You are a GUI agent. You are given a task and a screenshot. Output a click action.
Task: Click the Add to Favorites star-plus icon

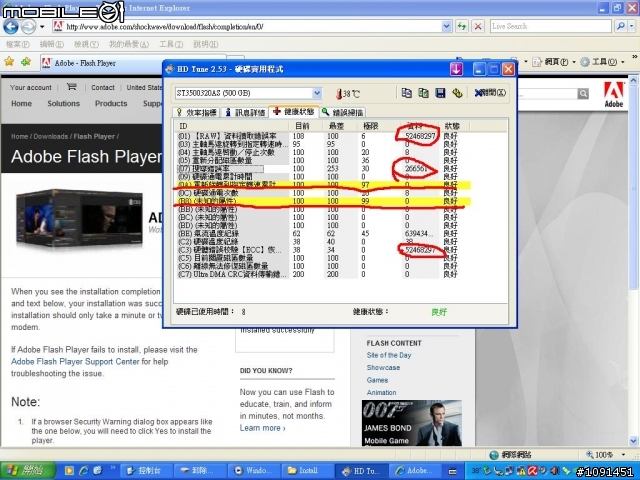click(26, 62)
